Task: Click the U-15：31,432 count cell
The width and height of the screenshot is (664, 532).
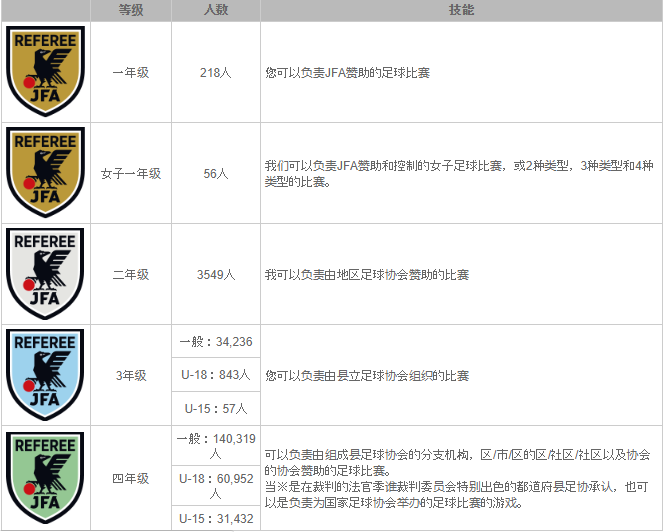Action: click(x=216, y=518)
